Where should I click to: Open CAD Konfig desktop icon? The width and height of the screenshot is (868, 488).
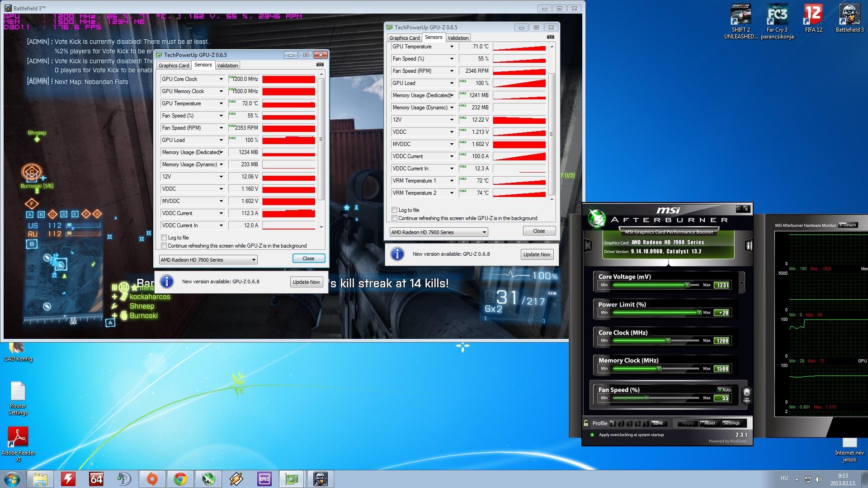point(18,352)
